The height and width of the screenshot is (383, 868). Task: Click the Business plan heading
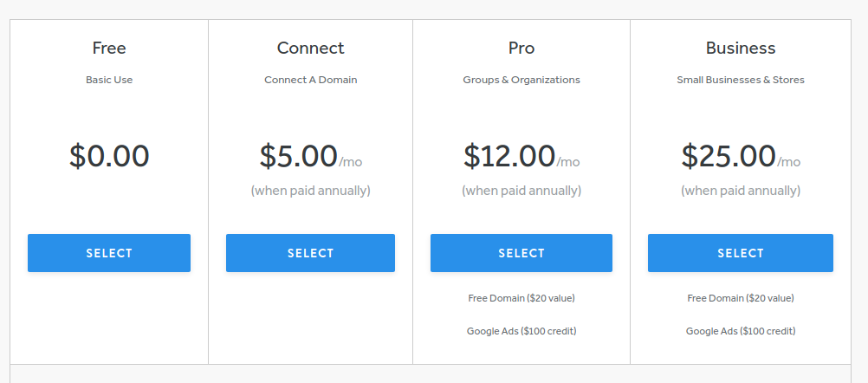(x=741, y=48)
